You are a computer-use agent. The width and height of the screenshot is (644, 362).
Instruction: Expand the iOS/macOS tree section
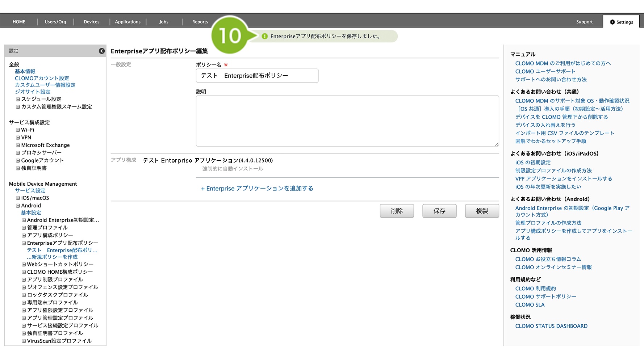click(18, 198)
